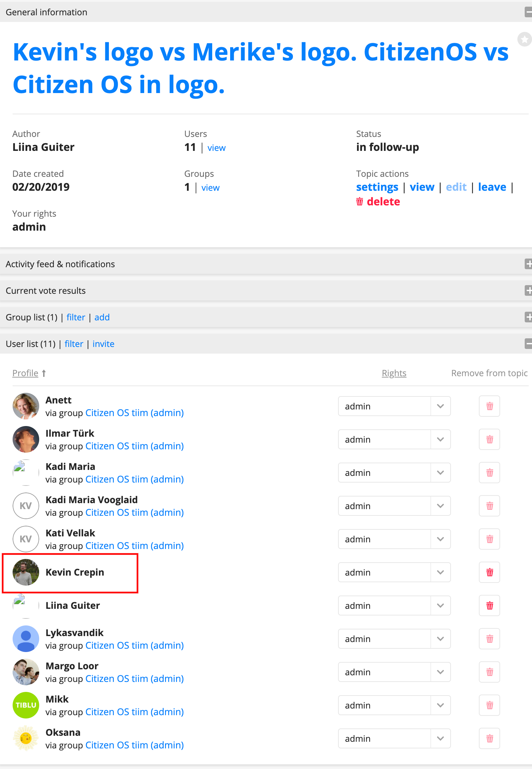532x769 pixels.
Task: Click filter in the Group list header
Action: (x=76, y=317)
